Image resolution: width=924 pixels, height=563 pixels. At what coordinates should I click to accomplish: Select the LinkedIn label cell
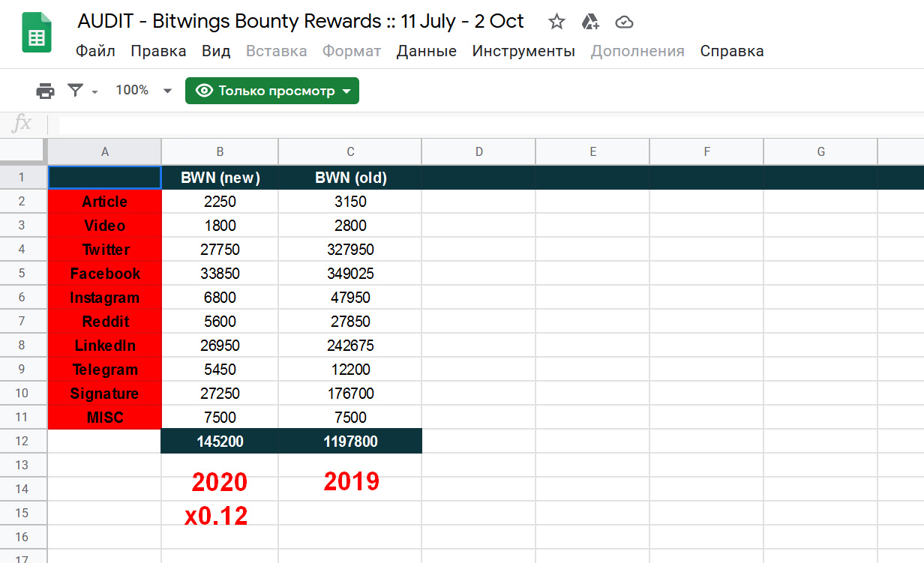[105, 346]
